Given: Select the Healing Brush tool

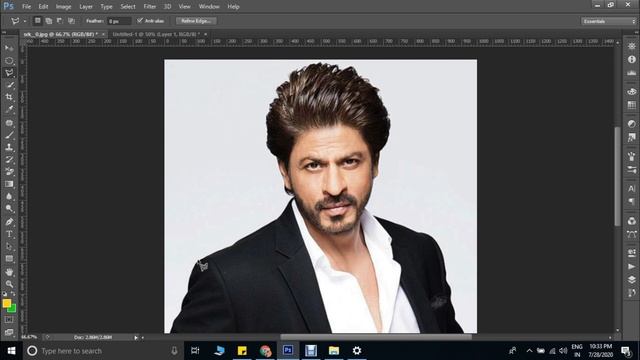Looking at the screenshot, I should click(x=9, y=122).
